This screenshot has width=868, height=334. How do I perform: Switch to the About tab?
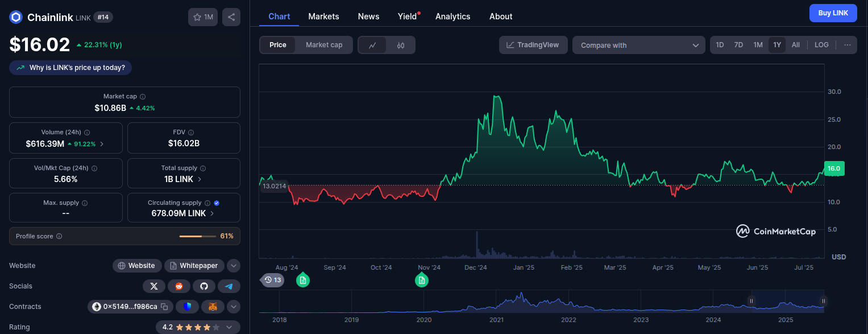(501, 17)
